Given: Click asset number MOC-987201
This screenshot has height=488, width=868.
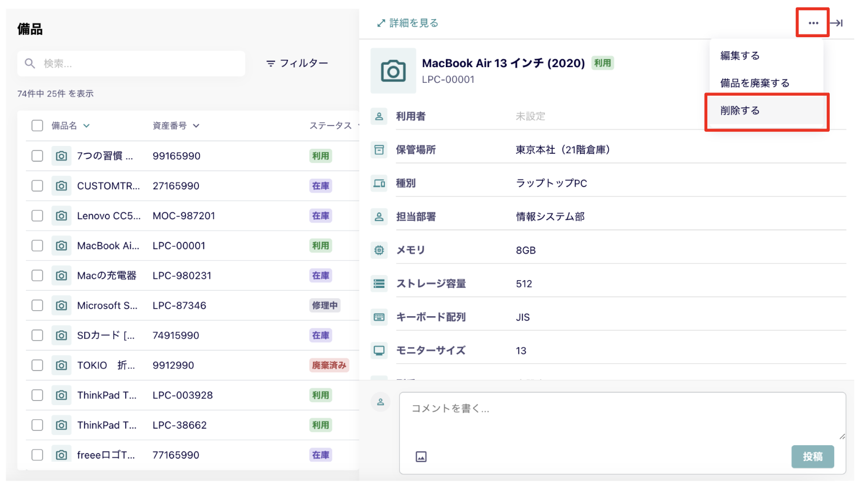Looking at the screenshot, I should point(184,216).
